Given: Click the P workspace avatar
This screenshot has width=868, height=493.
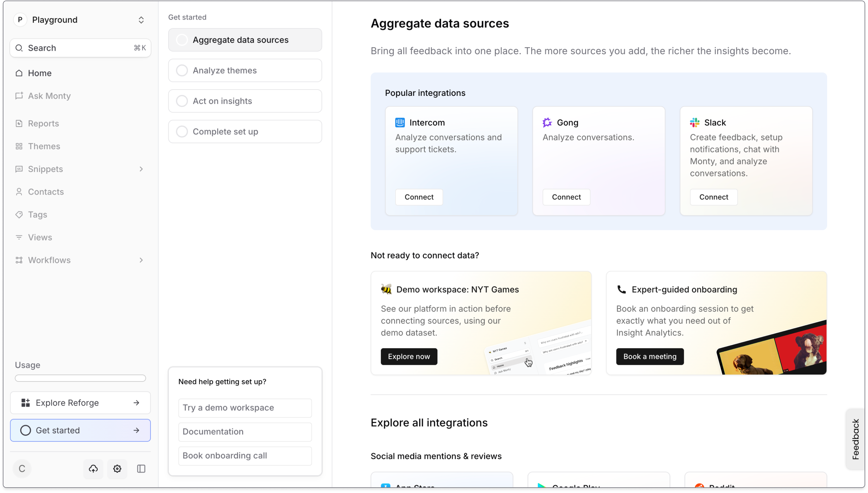Looking at the screenshot, I should [20, 20].
